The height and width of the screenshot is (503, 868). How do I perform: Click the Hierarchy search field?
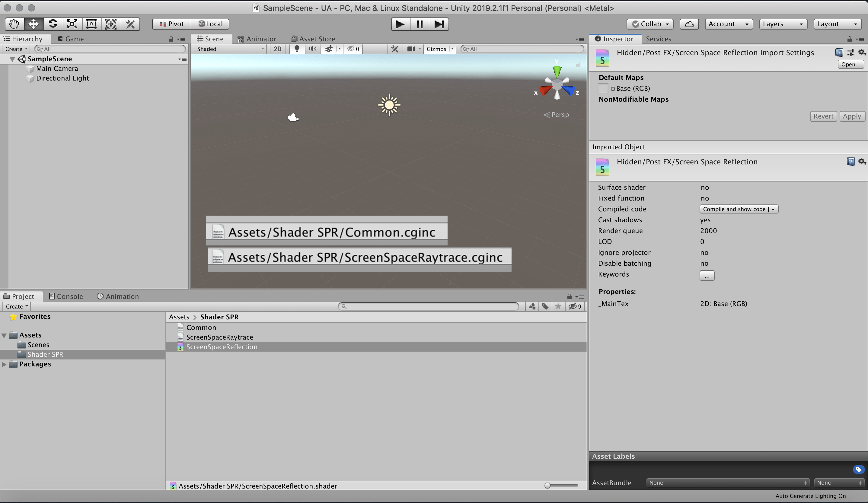tap(110, 49)
